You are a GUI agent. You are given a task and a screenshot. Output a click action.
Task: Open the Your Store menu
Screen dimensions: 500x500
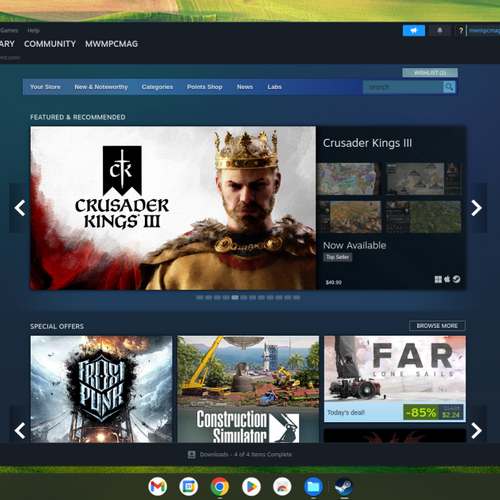pyautogui.click(x=45, y=87)
